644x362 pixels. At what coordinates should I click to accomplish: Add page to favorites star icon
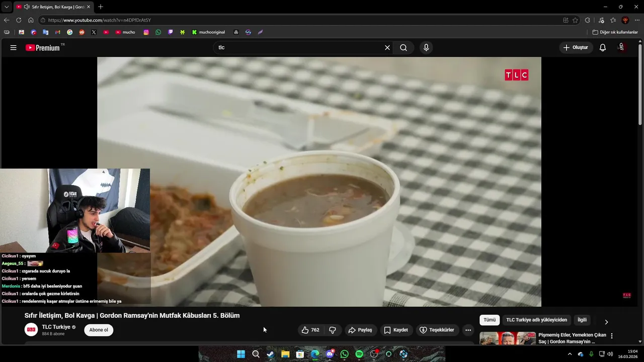pyautogui.click(x=575, y=20)
